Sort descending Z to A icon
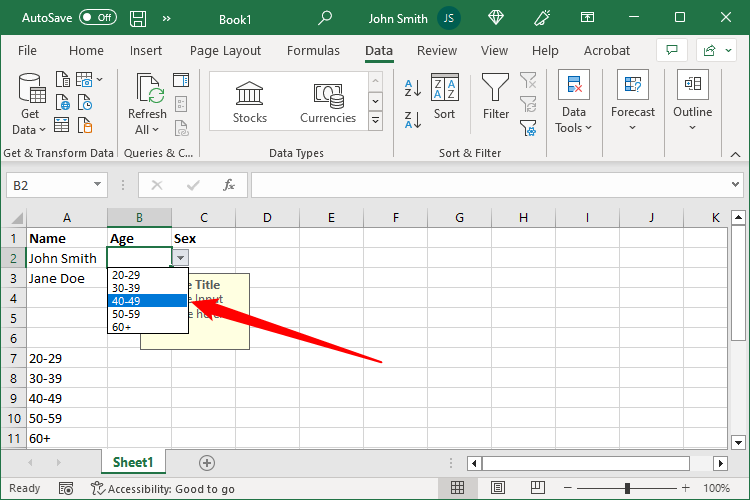750x500 pixels. pyautogui.click(x=413, y=120)
